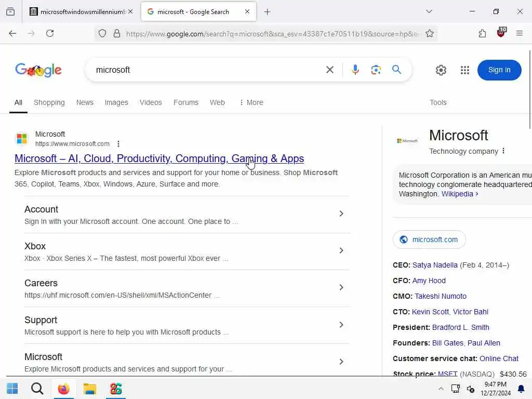This screenshot has width=532, height=399.
Task: Close the microsoftwindowsmillennium tab
Action: [130, 11]
